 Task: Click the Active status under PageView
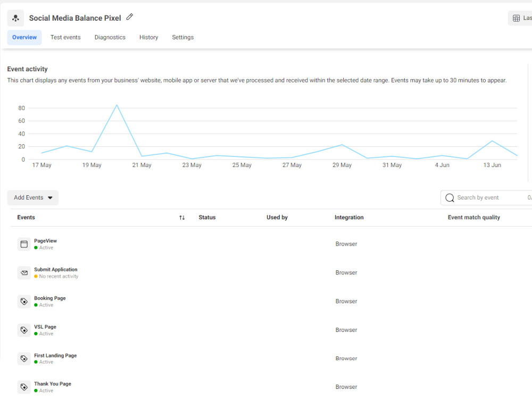(46, 248)
